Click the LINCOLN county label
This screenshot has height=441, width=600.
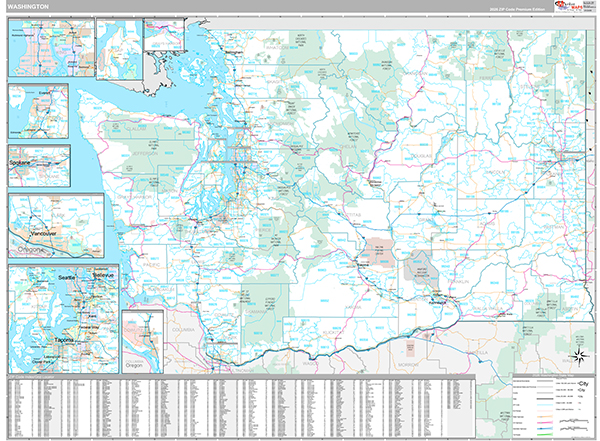coord(495,173)
